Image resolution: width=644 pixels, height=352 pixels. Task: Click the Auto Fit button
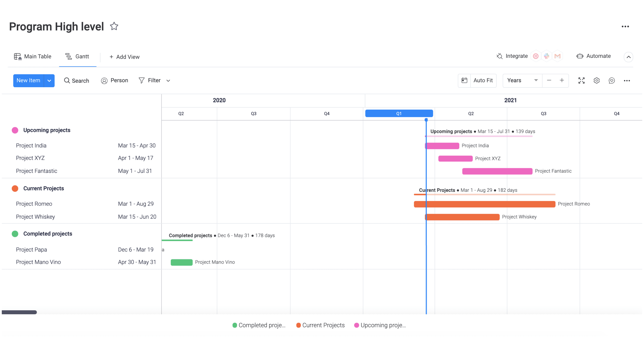point(483,80)
